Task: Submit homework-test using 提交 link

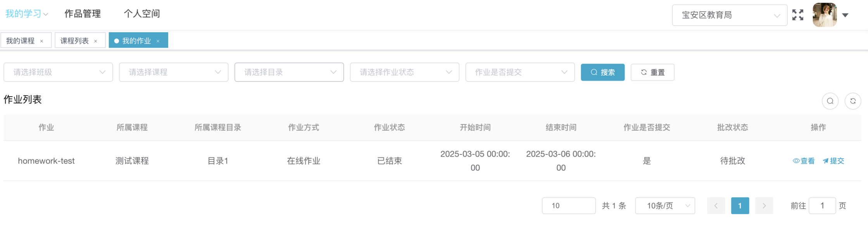Action: (833, 161)
